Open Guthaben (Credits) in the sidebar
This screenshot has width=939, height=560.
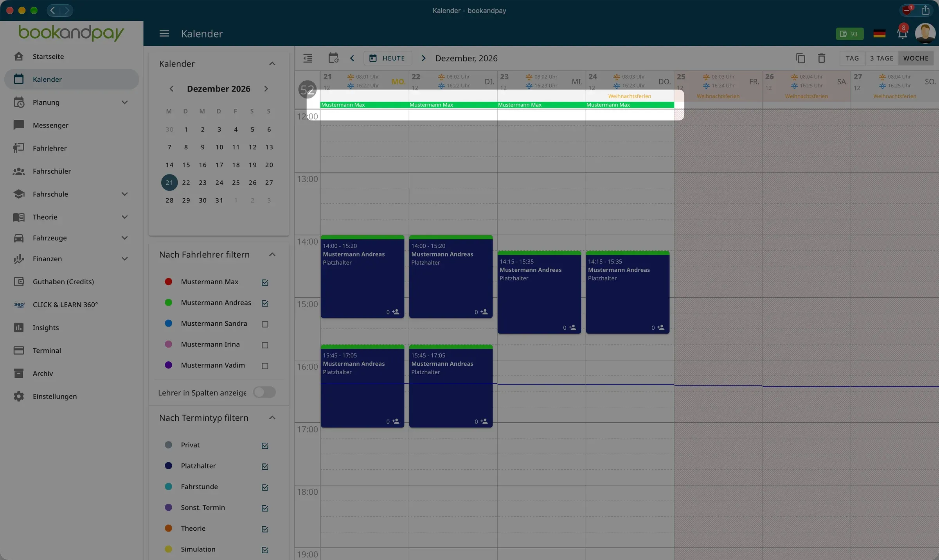(x=72, y=282)
